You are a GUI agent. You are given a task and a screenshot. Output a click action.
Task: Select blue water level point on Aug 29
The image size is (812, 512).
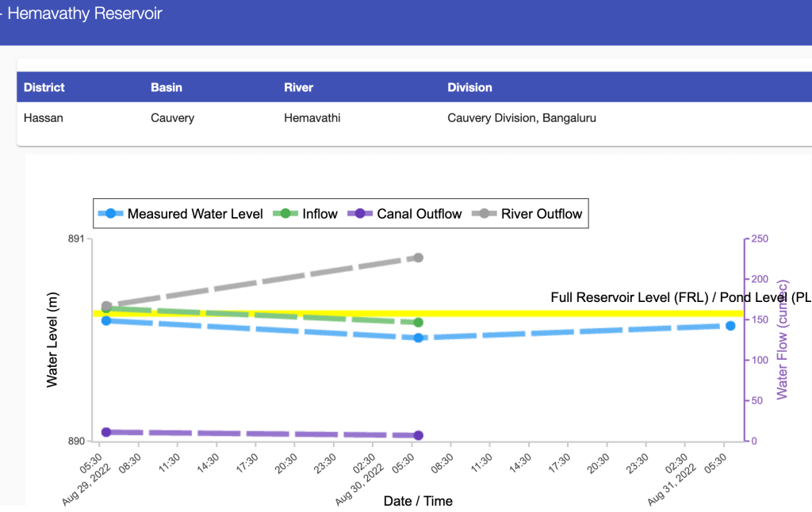106,320
